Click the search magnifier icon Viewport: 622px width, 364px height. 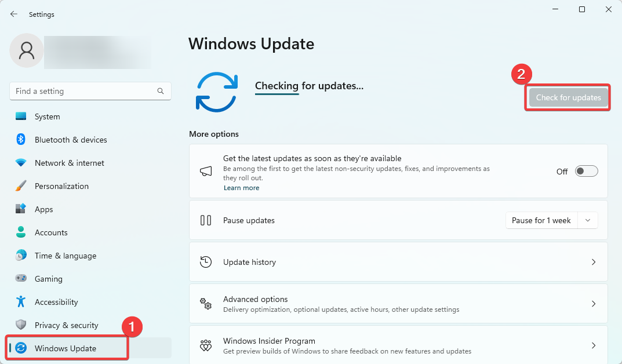click(x=161, y=91)
